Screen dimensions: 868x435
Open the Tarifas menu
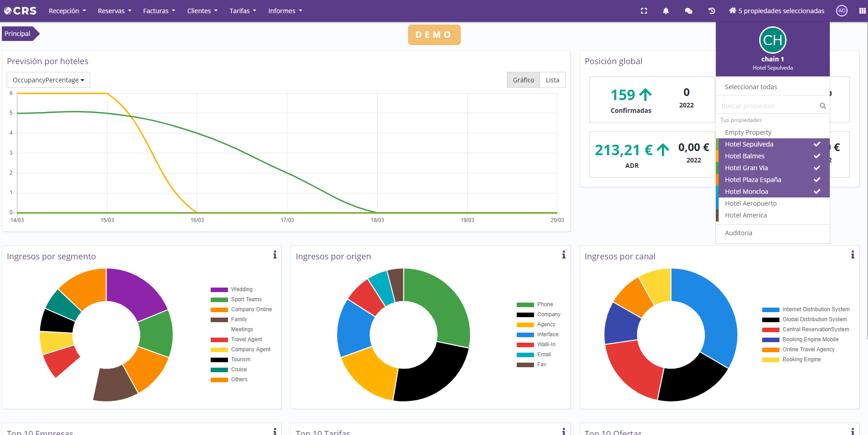pos(243,11)
